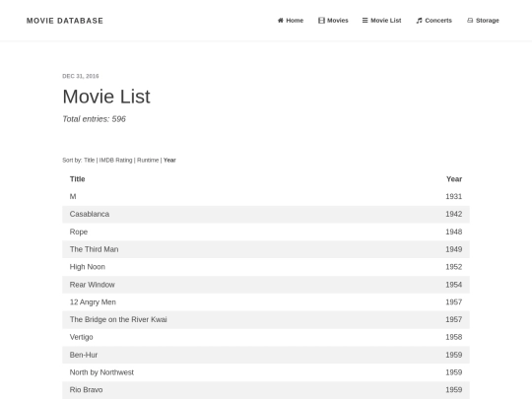The width and height of the screenshot is (532, 399).
Task: Go to the Movies nav item
Action: 333,21
